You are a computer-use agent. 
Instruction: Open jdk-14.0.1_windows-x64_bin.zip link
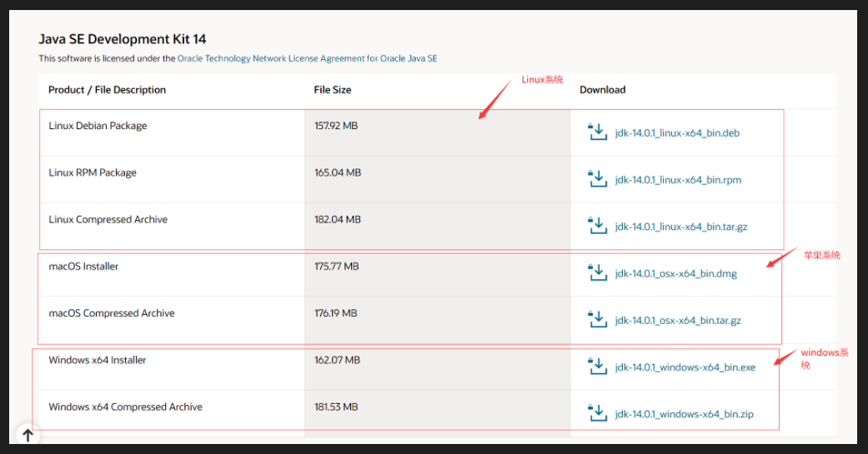point(685,414)
